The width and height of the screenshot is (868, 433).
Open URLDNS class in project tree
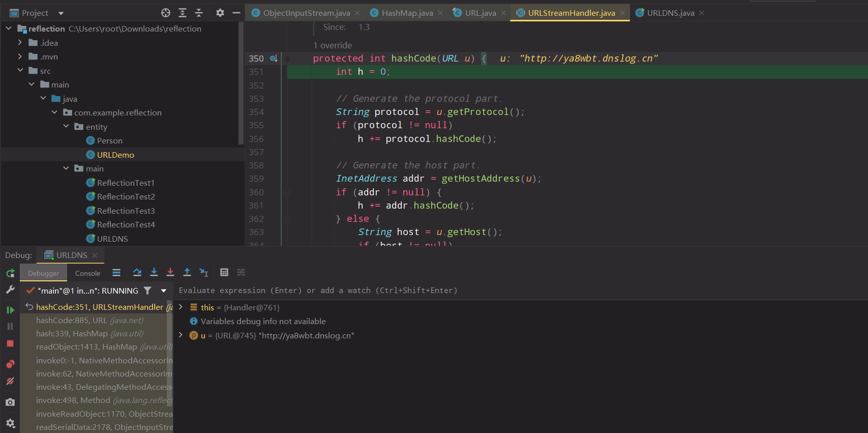[112, 239]
